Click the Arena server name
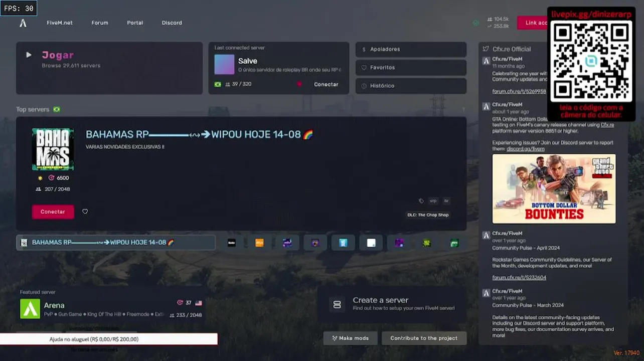 click(54, 305)
